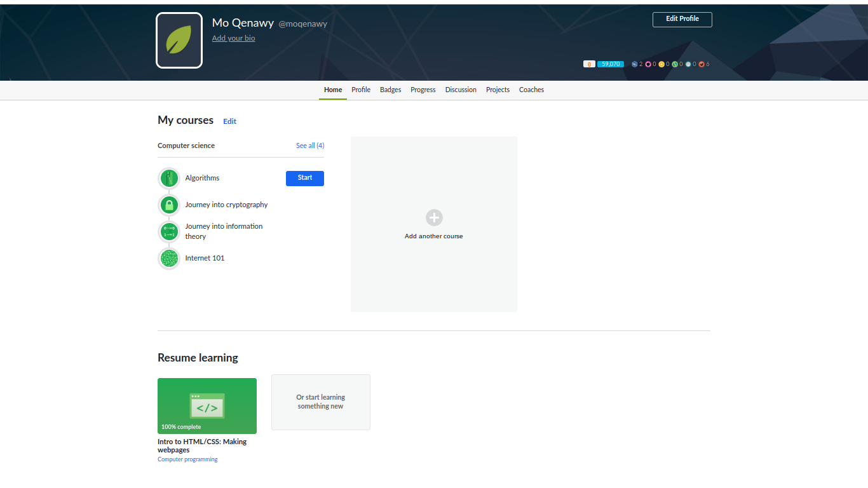Switch to the Profile tab
The image size is (868, 488).
[361, 90]
